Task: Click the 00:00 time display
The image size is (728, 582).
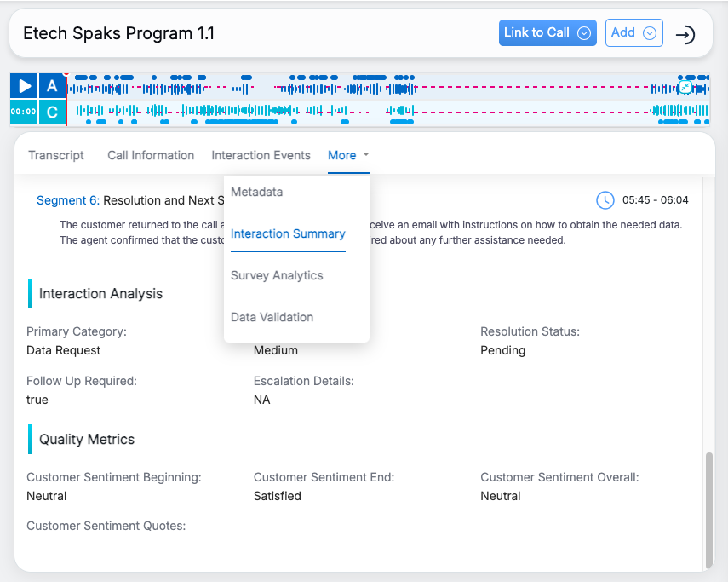Action: pos(24,112)
